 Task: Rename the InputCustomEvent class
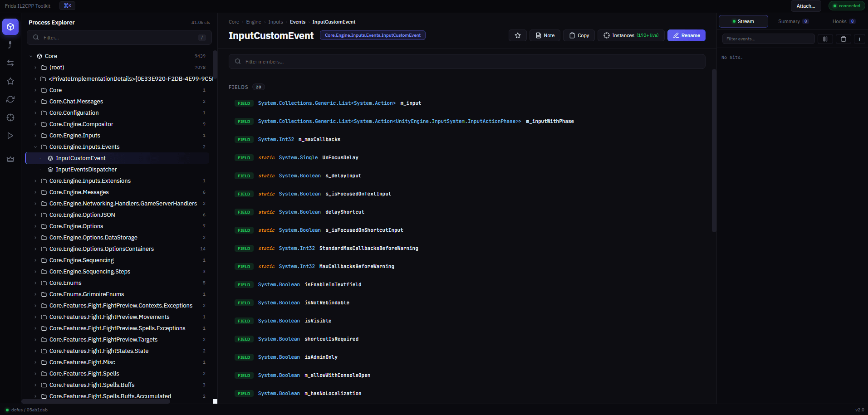[x=687, y=35]
